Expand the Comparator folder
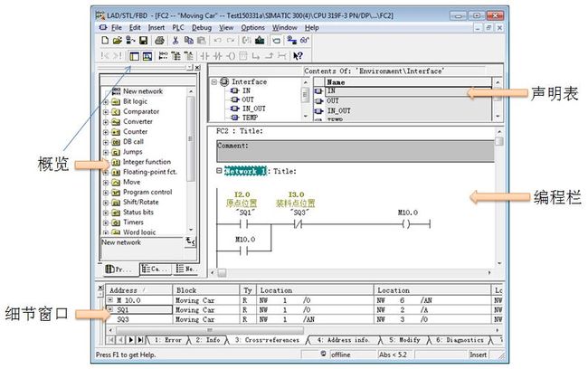This screenshot has height=369, width=588. click(x=106, y=112)
